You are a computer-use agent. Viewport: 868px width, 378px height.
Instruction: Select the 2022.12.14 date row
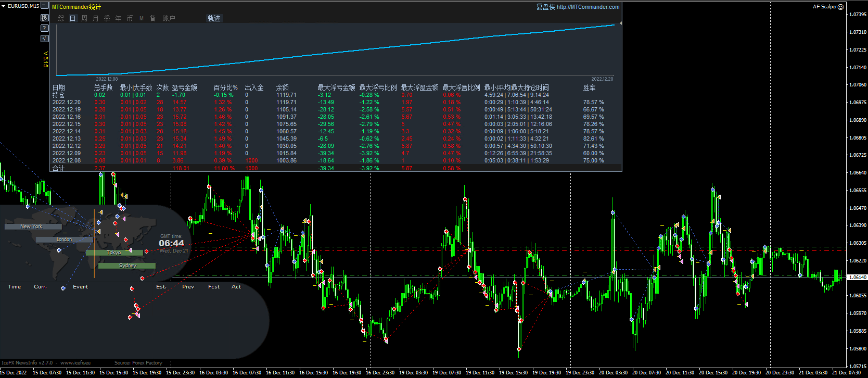[67, 131]
